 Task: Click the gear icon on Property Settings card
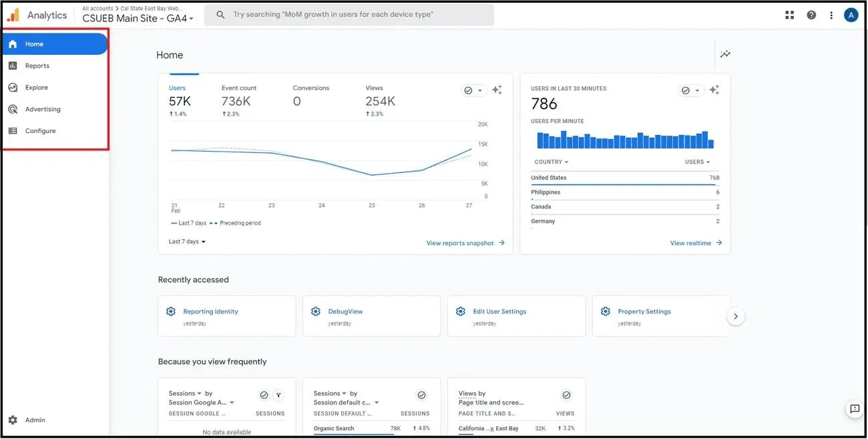coord(606,311)
